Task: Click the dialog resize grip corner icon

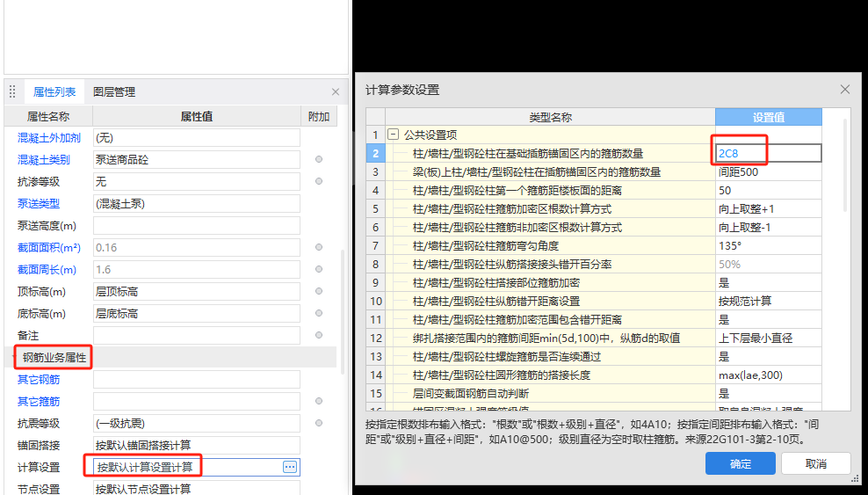Action: tap(856, 479)
